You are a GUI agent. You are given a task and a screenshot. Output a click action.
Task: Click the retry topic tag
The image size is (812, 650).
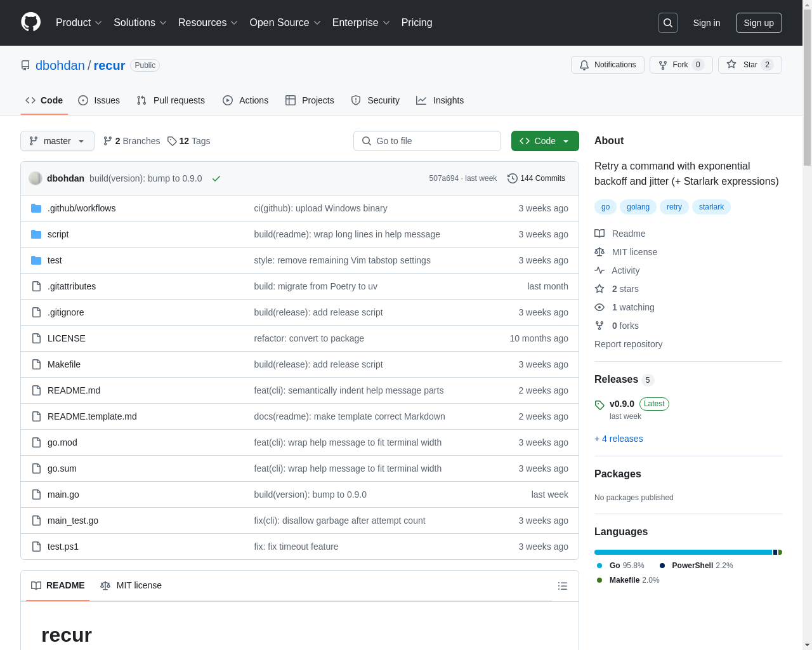point(674,207)
